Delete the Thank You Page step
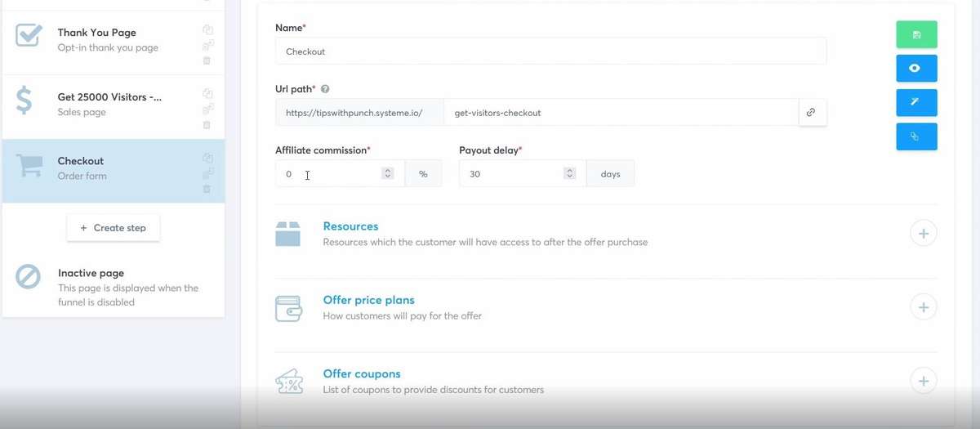The image size is (980, 429). 207,60
